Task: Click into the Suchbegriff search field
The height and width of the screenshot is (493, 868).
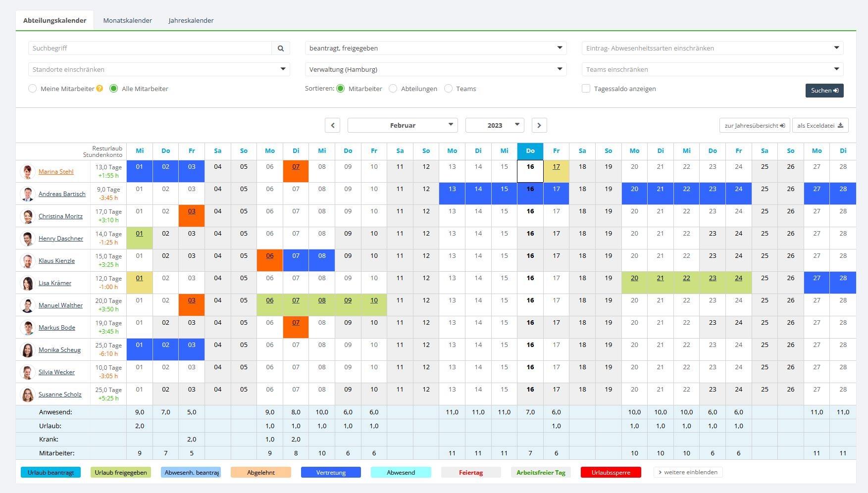Action: pos(150,48)
